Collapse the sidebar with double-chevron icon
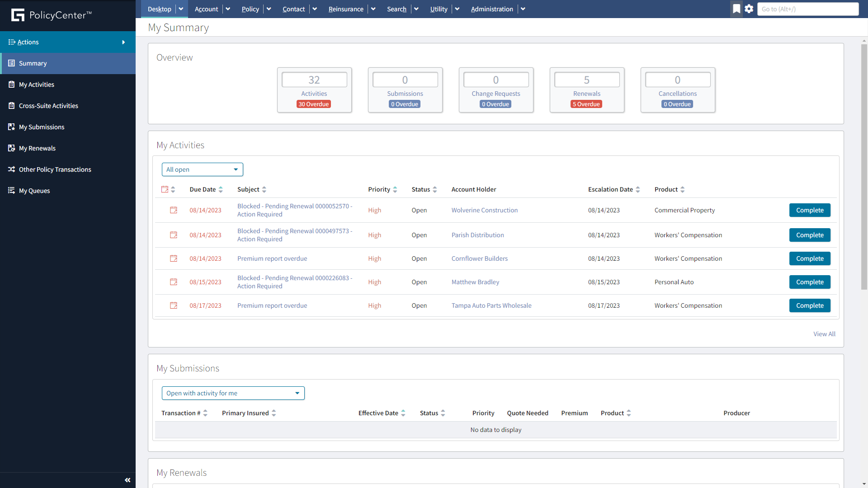This screenshot has height=488, width=868. pos(127,480)
